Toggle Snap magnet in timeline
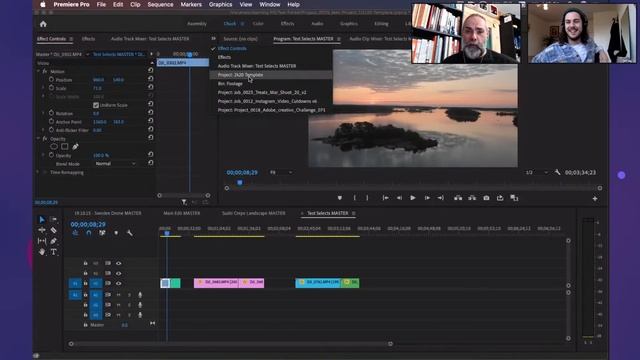The height and width of the screenshot is (360, 640). [x=89, y=233]
